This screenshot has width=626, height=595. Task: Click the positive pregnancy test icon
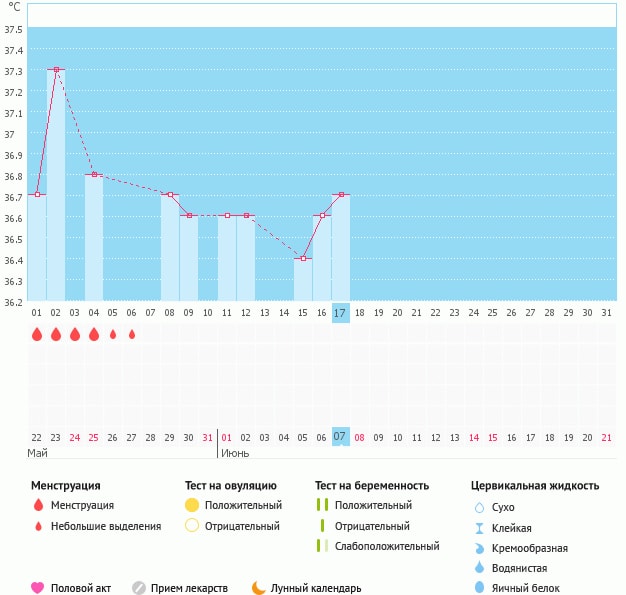322,505
